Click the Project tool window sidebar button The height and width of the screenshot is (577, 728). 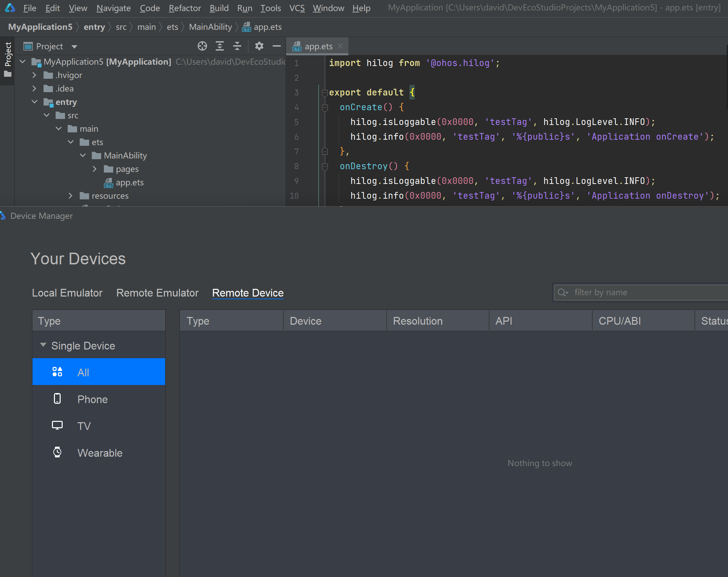7,61
